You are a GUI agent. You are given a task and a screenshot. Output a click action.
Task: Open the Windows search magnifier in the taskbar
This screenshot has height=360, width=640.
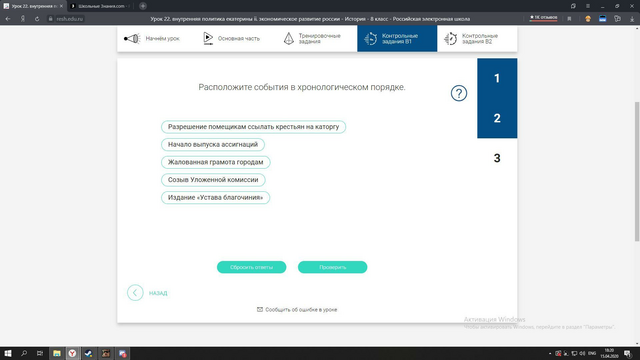24,353
